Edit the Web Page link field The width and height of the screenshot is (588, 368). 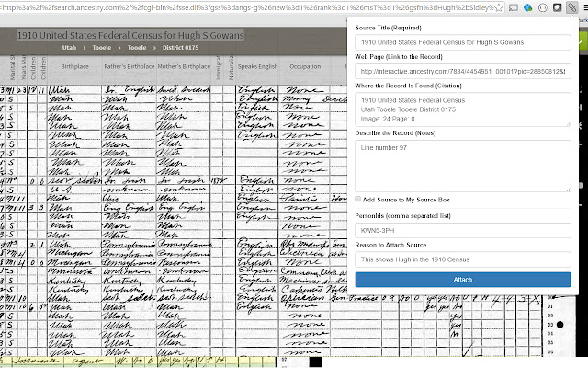click(463, 72)
